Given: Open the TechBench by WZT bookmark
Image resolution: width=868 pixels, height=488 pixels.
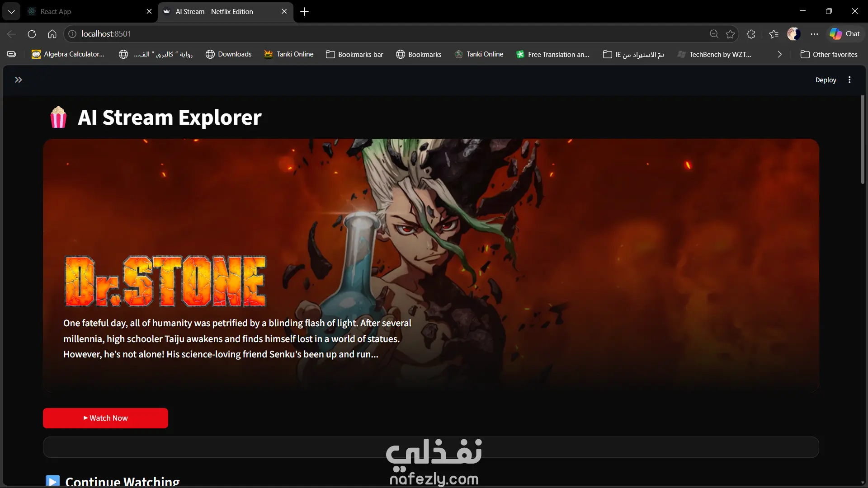Looking at the screenshot, I should tap(714, 54).
